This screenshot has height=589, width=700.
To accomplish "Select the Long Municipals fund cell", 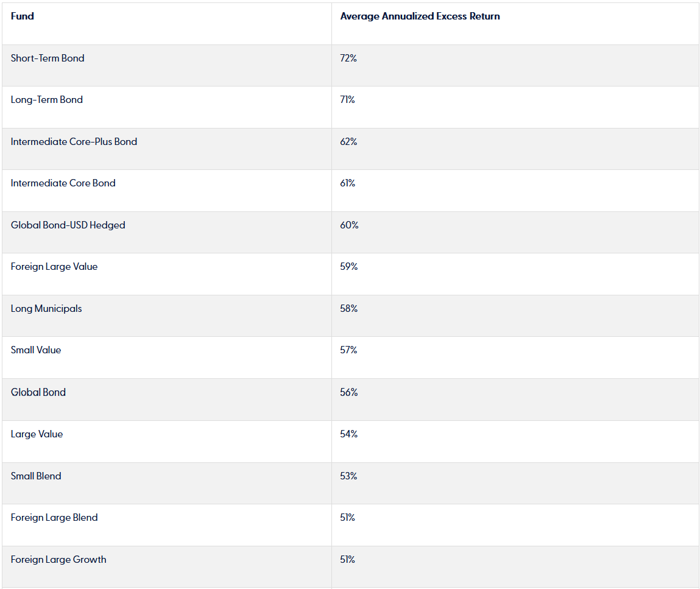I will [46, 309].
